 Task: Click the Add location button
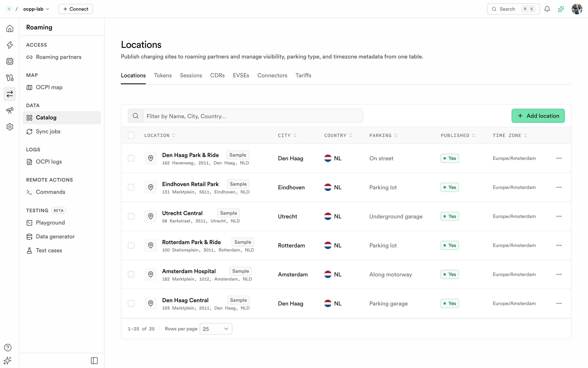538,116
